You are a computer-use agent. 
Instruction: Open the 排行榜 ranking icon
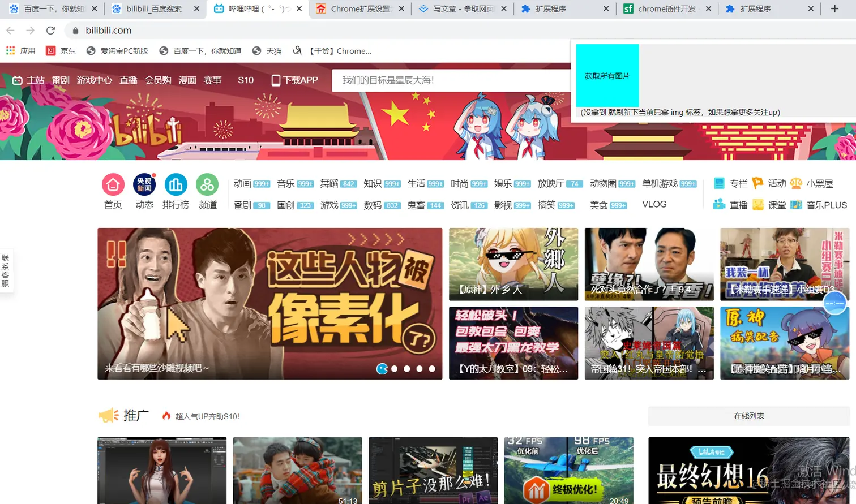point(176,185)
